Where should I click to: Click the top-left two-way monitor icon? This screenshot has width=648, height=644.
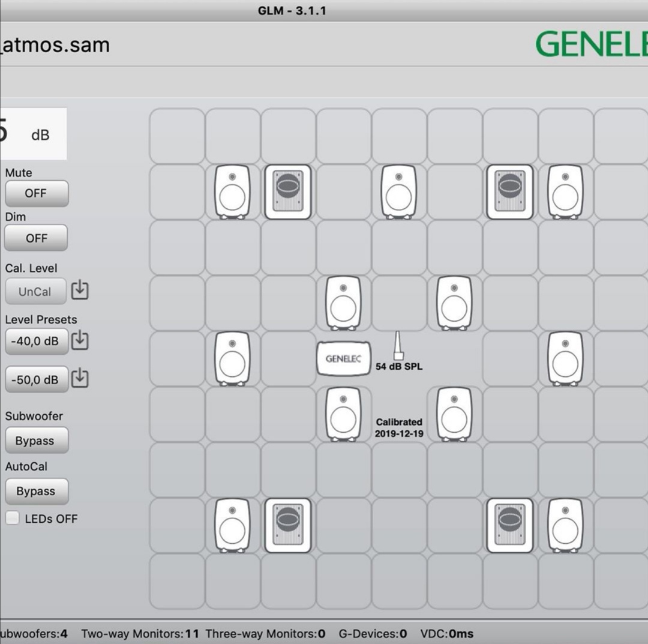[232, 191]
